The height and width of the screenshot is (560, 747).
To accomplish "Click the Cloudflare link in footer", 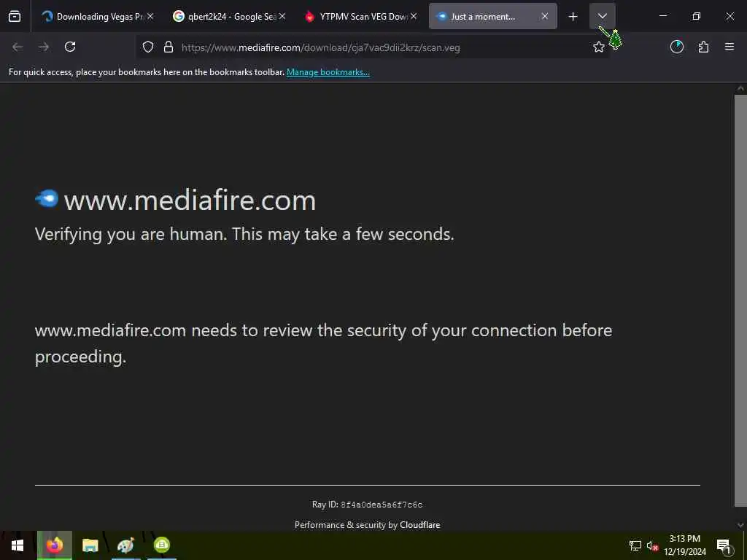I will (x=419, y=525).
